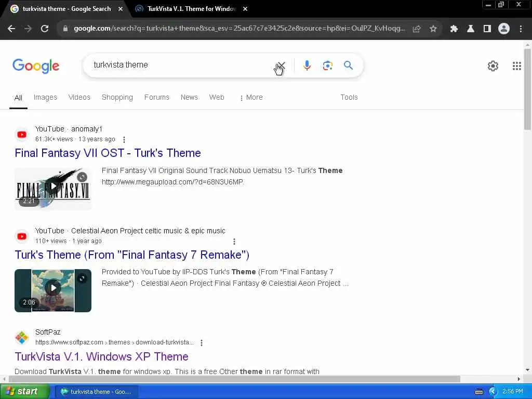Expand preview on Final Fantasy VII thumbnail
The image size is (532, 399).
[x=82, y=177]
